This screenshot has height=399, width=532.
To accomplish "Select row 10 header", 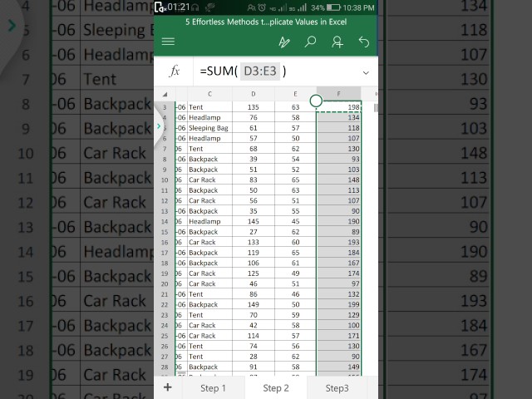I will pyautogui.click(x=165, y=180).
